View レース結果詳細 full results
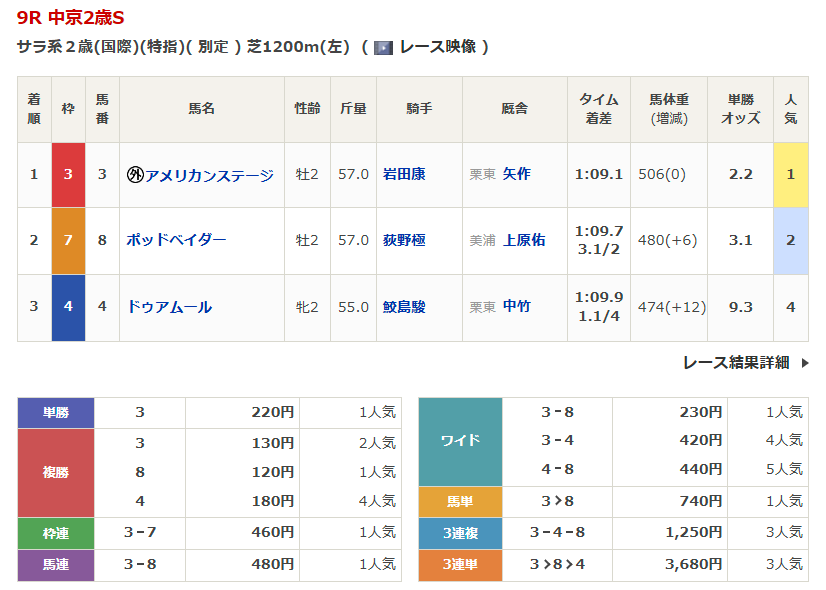Image resolution: width=826 pixels, height=590 pixels. (x=736, y=363)
